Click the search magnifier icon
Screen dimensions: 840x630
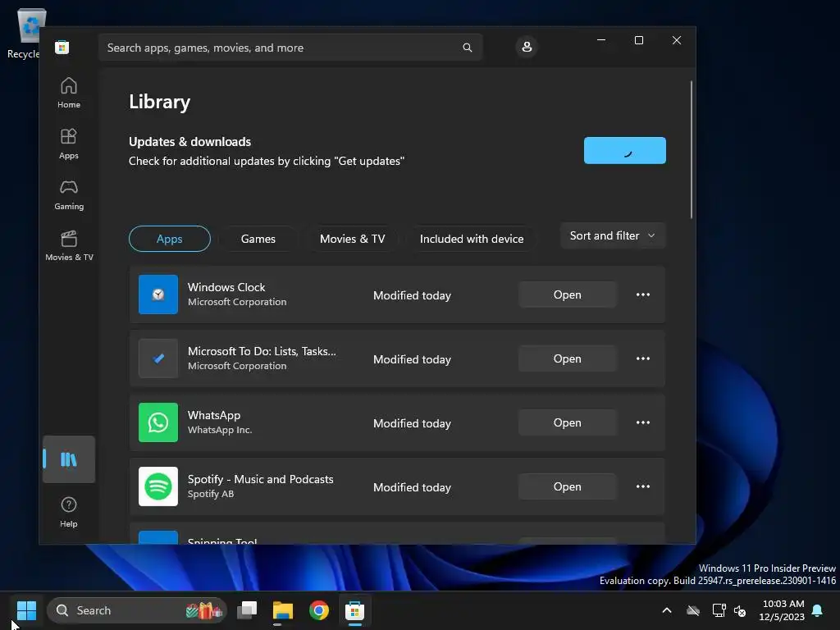[x=467, y=48]
